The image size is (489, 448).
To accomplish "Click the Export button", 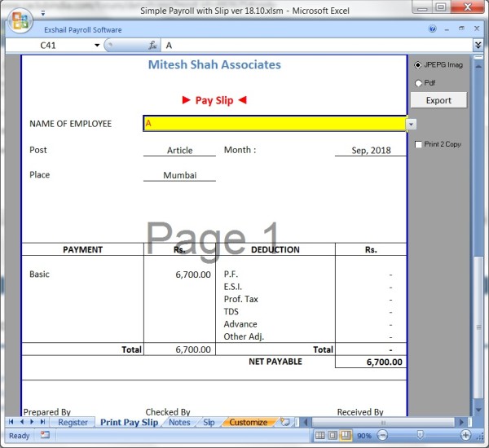I will click(x=438, y=100).
